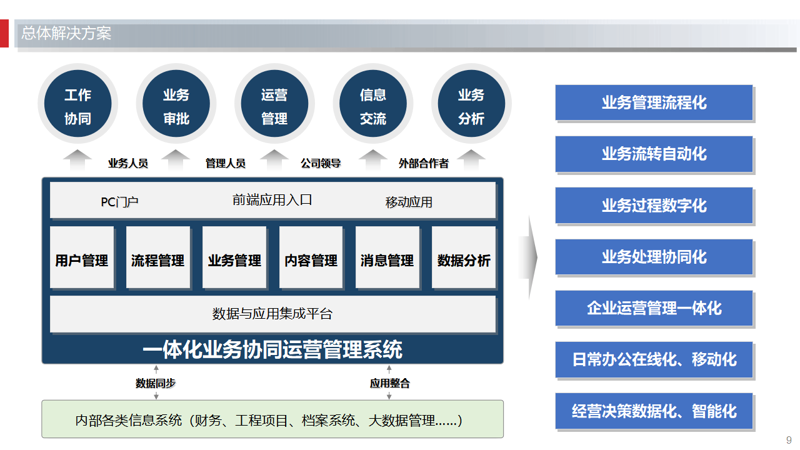Click the 流程管理 module box
Image resolution: width=800 pixels, height=450 pixels.
[158, 258]
